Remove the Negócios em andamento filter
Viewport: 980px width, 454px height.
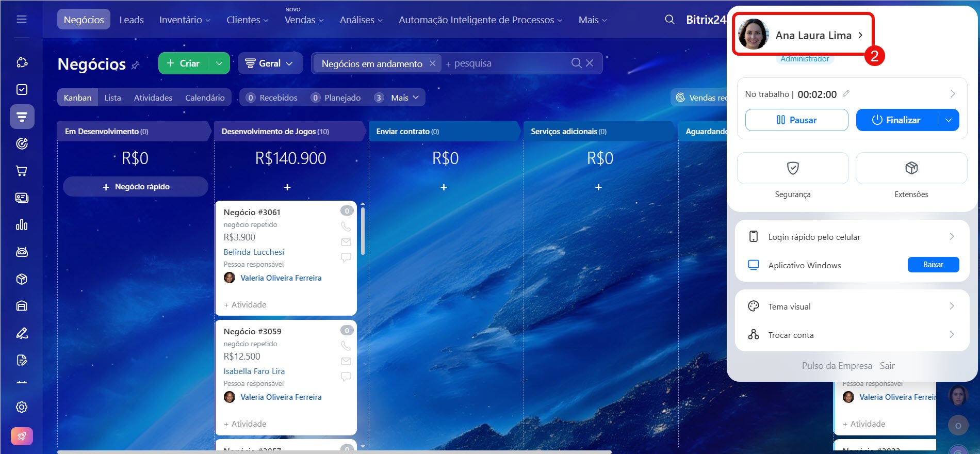[x=432, y=63]
